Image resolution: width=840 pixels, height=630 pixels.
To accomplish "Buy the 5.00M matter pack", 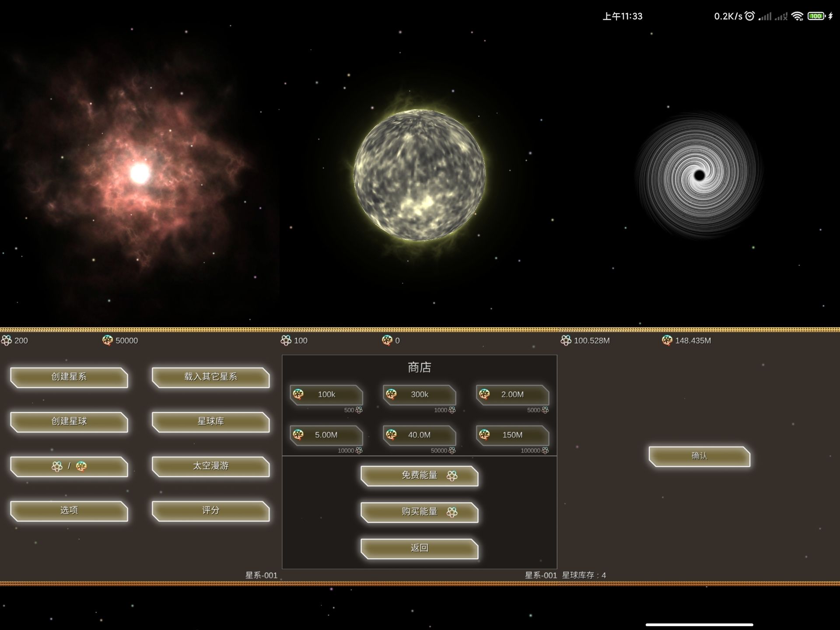I will click(x=326, y=435).
